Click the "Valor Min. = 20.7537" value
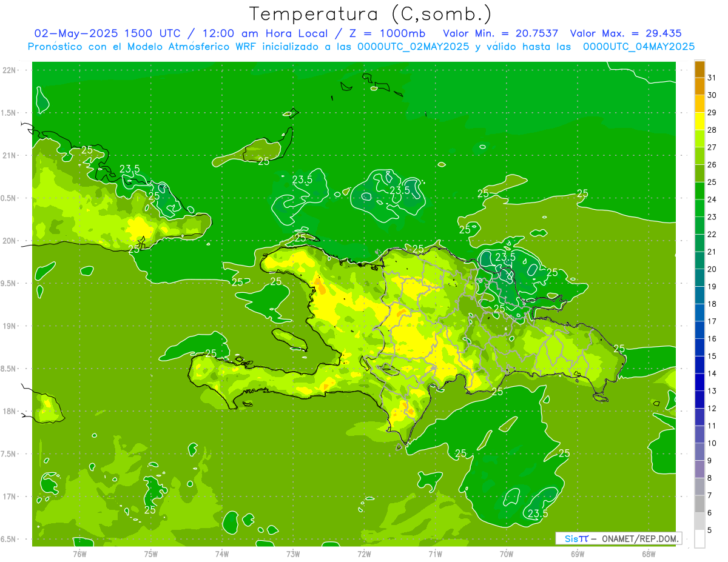The image size is (728, 562). (x=501, y=33)
